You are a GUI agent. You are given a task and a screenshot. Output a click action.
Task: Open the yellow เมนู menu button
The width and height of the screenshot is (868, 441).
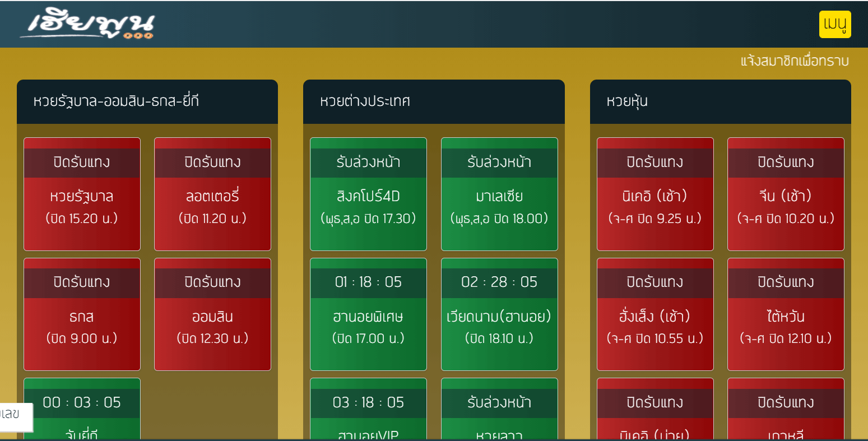[x=835, y=24]
